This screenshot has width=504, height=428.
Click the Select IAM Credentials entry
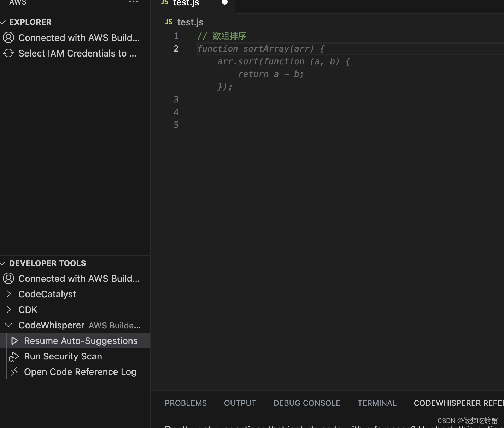pyautogui.click(x=77, y=53)
